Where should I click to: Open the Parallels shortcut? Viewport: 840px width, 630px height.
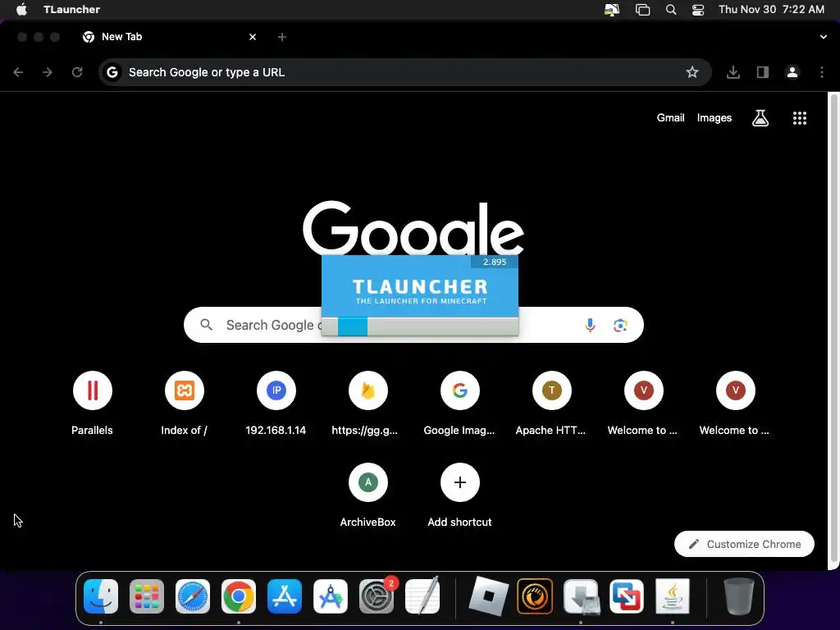click(x=92, y=402)
